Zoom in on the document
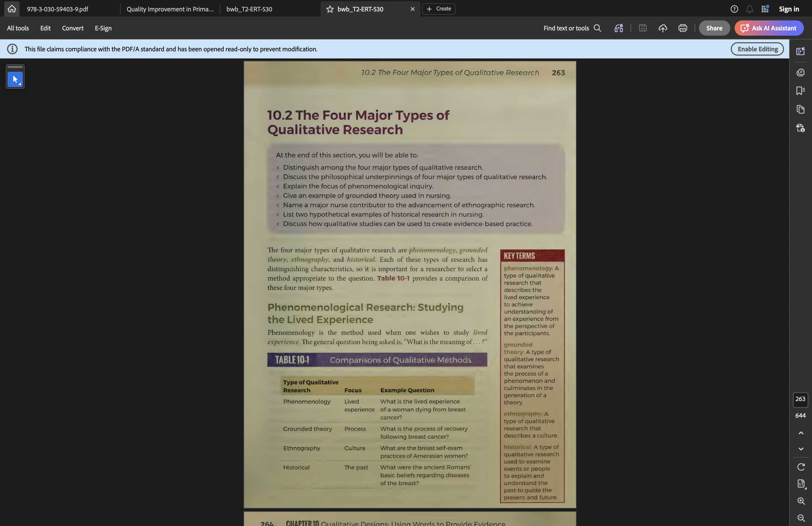 coord(801,501)
